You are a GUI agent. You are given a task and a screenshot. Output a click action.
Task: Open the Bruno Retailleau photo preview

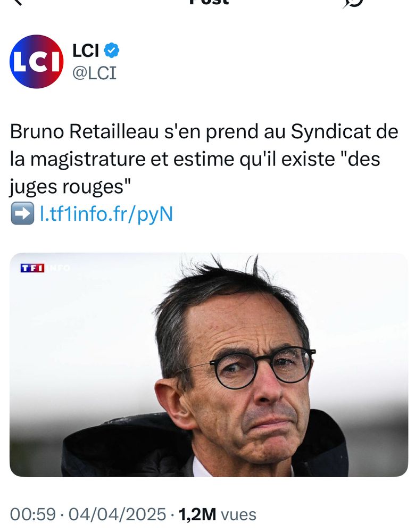pyautogui.click(x=209, y=365)
